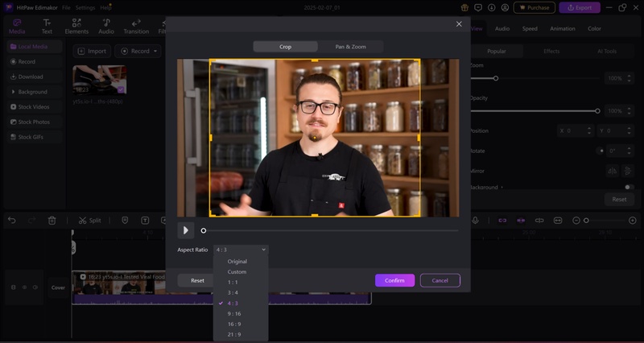This screenshot has height=343, width=644.
Task: Add a text overlay with the boxed T icon
Action: click(x=145, y=221)
